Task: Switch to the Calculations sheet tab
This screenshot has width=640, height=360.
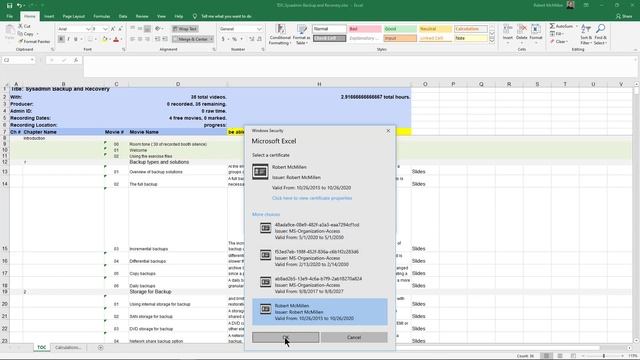Action: coord(68,347)
